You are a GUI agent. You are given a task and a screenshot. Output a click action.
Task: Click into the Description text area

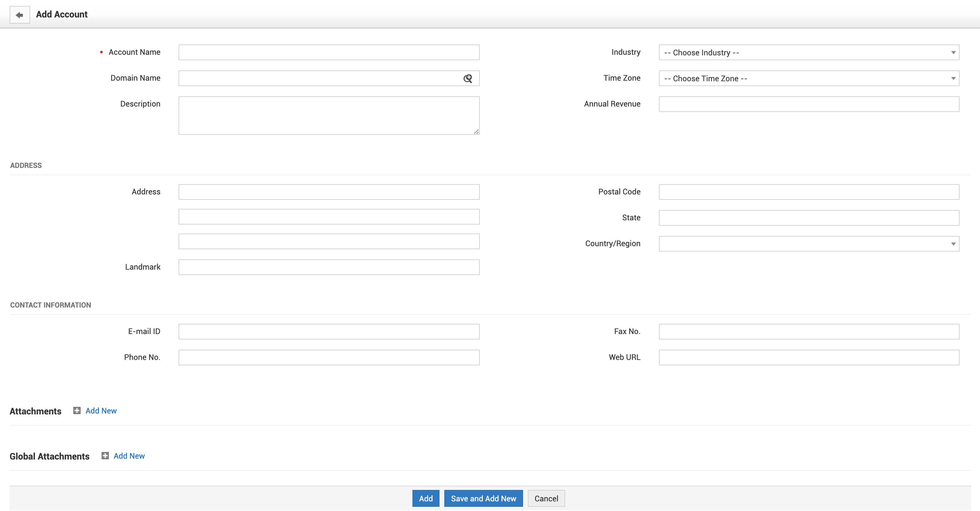click(x=329, y=115)
